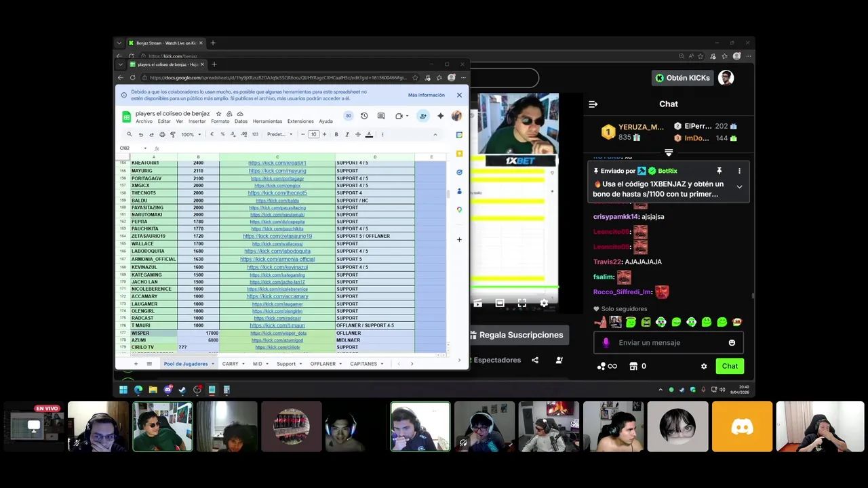The width and height of the screenshot is (868, 488).
Task: Format cells as percent
Action: click(222, 134)
